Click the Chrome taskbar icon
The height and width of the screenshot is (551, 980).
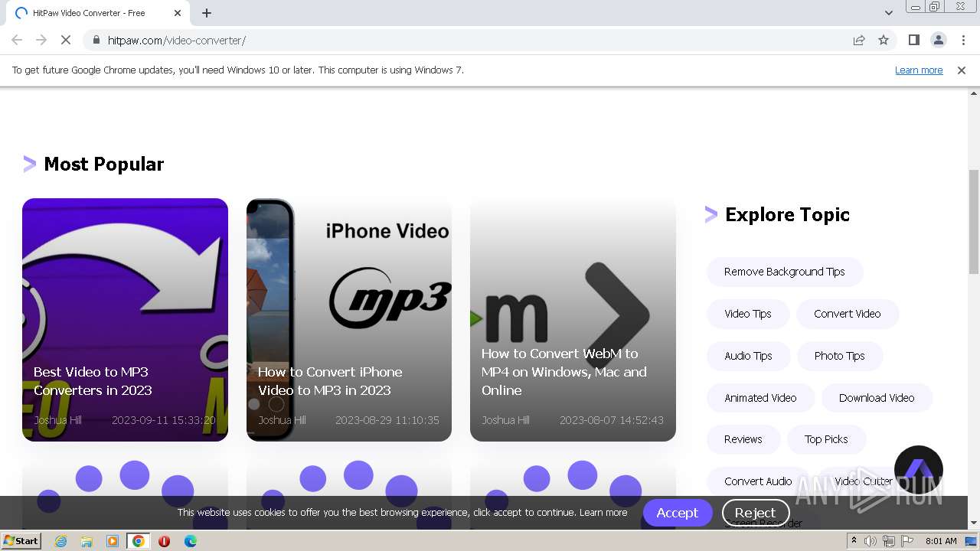click(x=138, y=541)
